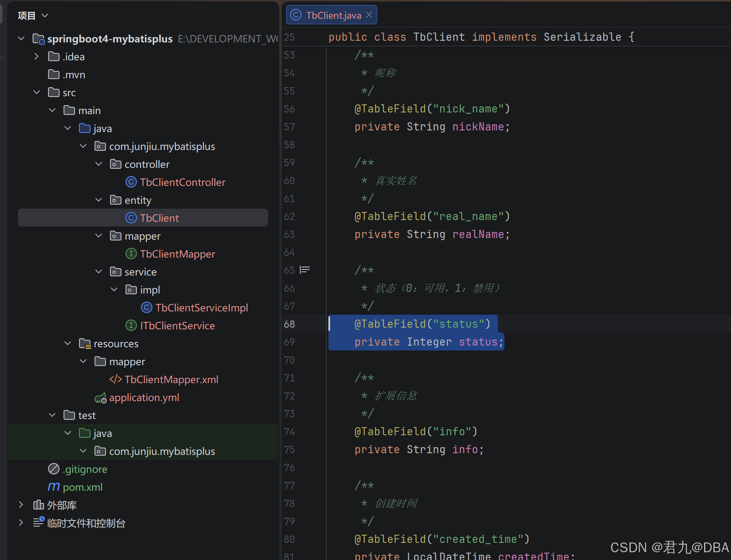Click the doc comment render icon at line 65
The width and height of the screenshot is (731, 560).
[x=305, y=270]
